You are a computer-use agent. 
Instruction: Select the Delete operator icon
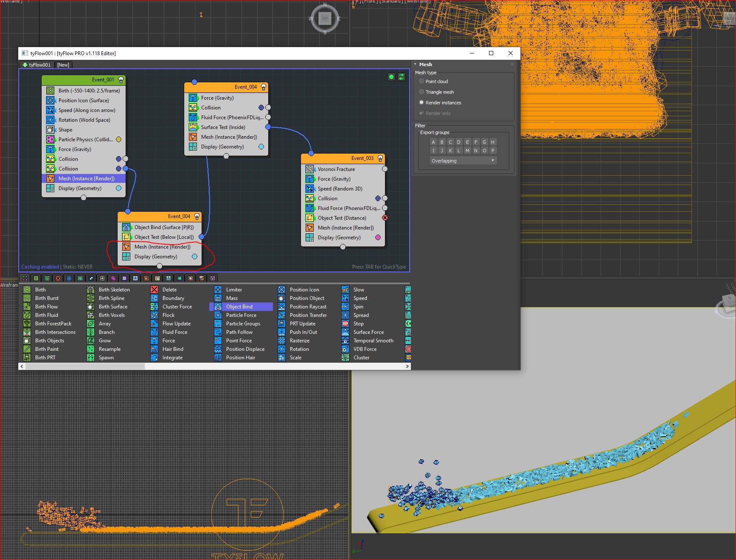(x=155, y=290)
